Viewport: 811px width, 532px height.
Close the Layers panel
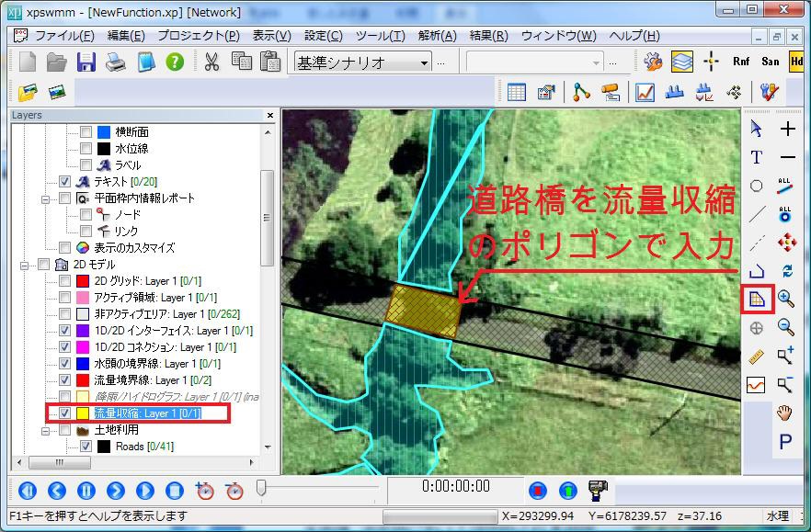[x=270, y=115]
